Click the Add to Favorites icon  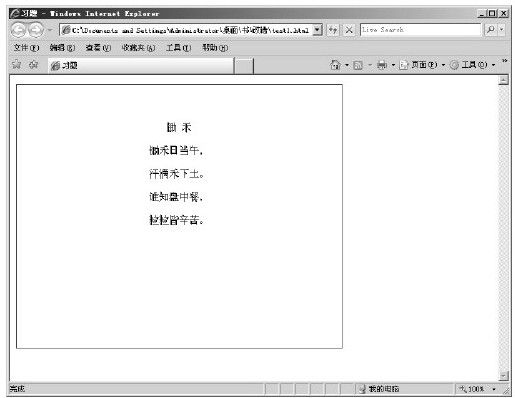33,64
